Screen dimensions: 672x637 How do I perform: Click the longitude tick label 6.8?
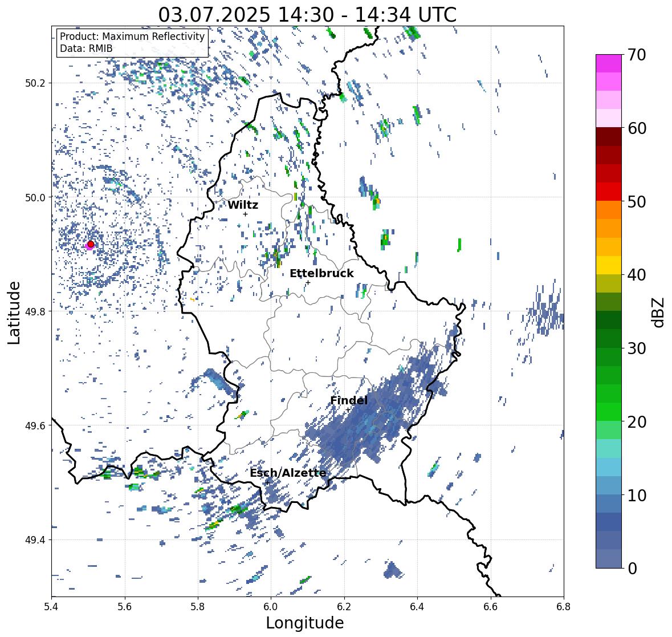(x=564, y=606)
